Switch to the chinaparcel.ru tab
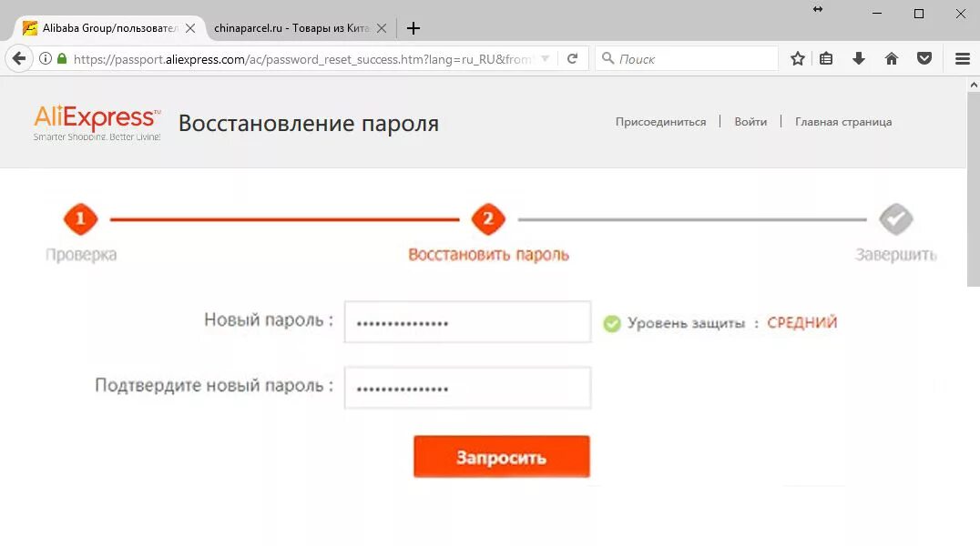Screen dimensions: 980x546 291,28
